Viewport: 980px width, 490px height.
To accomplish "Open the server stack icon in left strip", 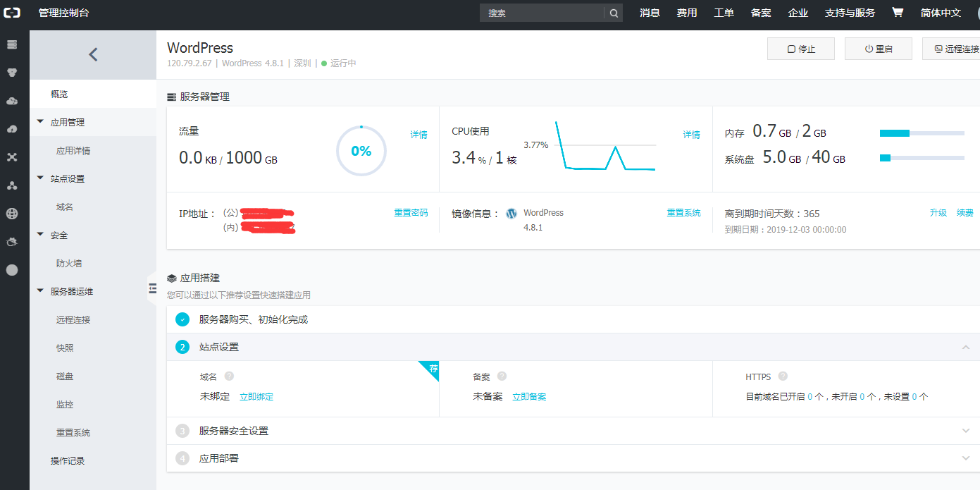I will coord(12,44).
